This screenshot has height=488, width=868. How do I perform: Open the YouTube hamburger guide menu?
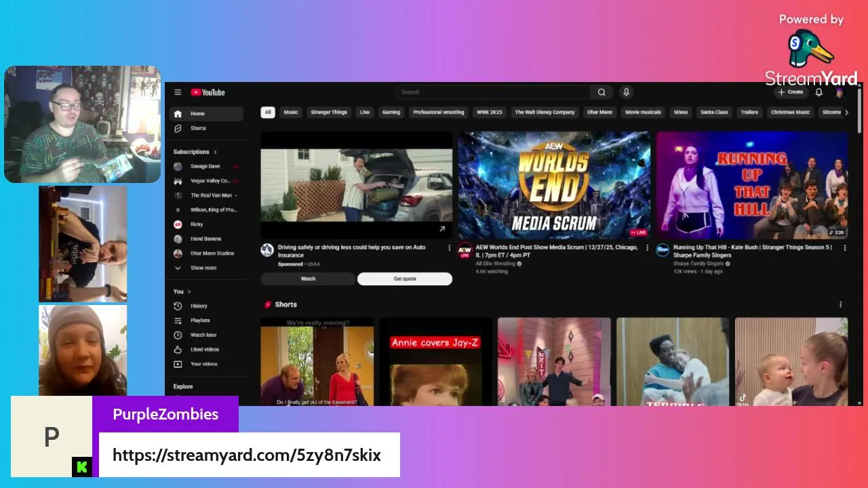coord(178,92)
